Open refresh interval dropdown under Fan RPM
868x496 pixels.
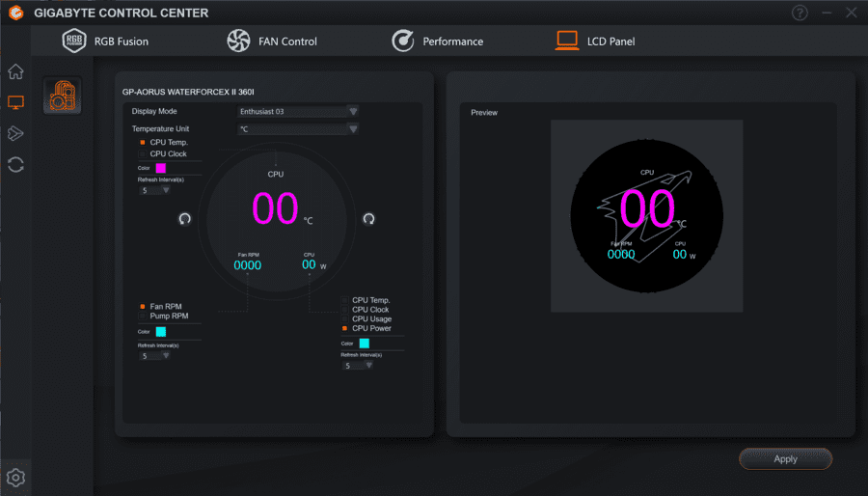click(x=154, y=356)
